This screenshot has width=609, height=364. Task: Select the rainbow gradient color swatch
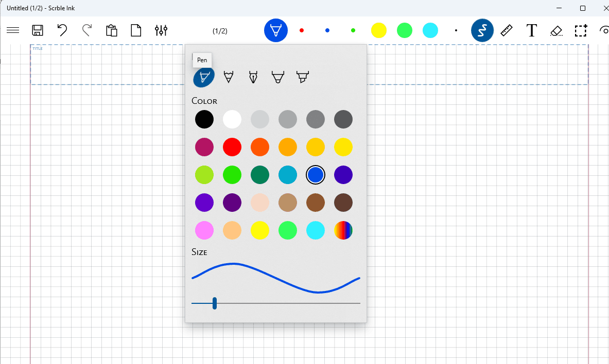coord(343,230)
